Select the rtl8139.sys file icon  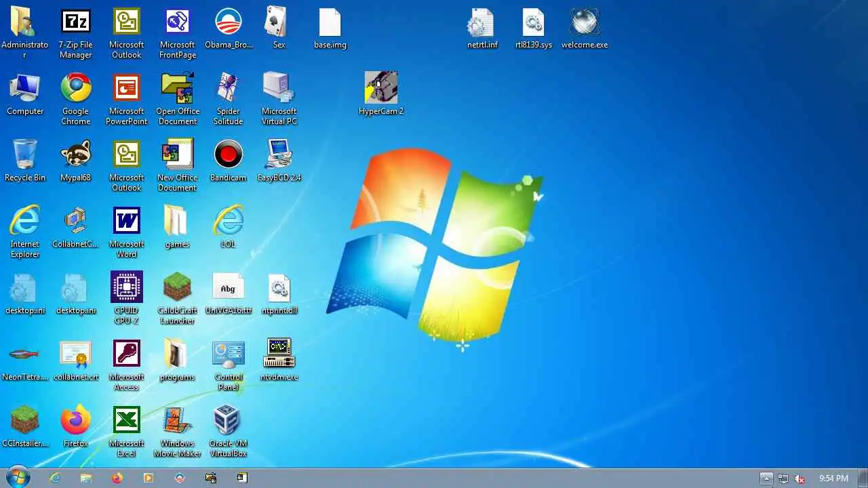[534, 28]
